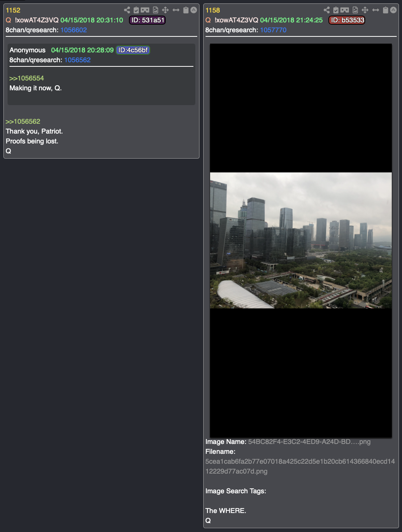Click tripcode !xowAT4Z3VQ on post 1152
Viewport: 402px width, 532px height.
[37, 20]
